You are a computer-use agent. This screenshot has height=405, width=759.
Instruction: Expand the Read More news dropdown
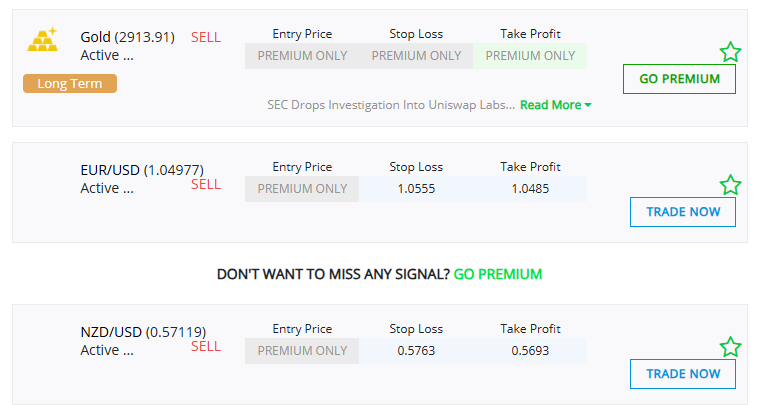point(555,105)
